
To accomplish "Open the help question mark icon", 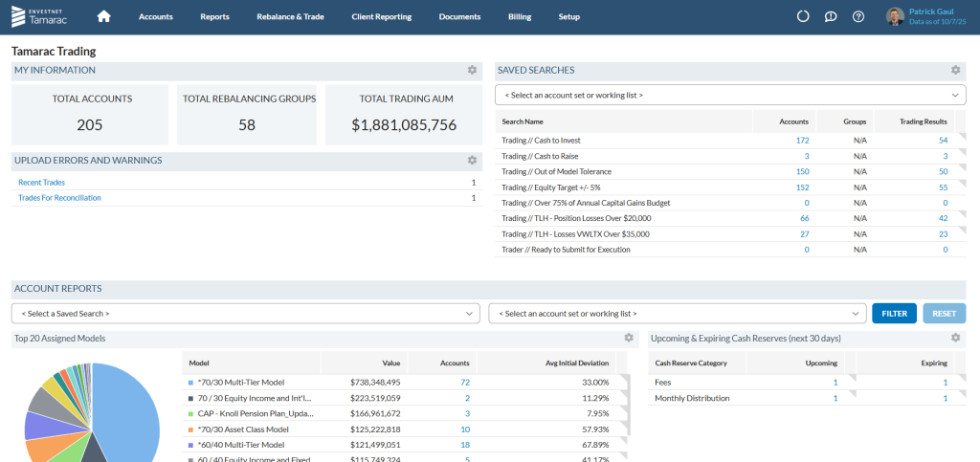I will 858,17.
